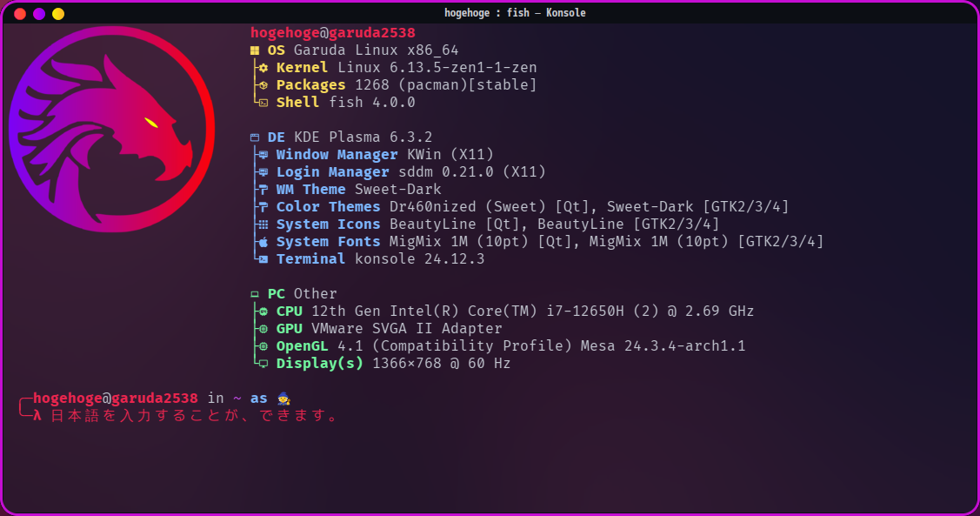This screenshot has width=980, height=516.
Task: Click the 'fish 4.0.0' shell value
Action: coord(372,103)
